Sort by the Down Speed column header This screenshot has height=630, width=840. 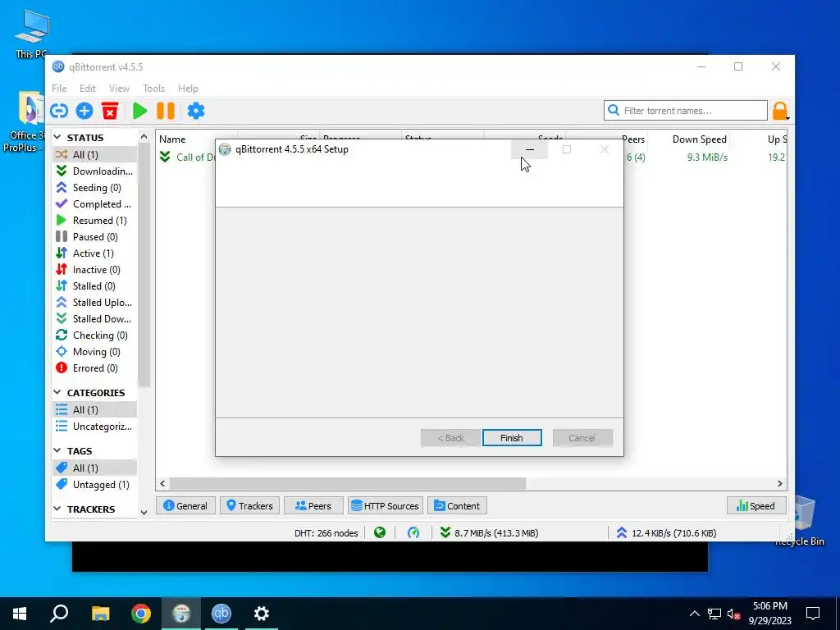coord(699,139)
